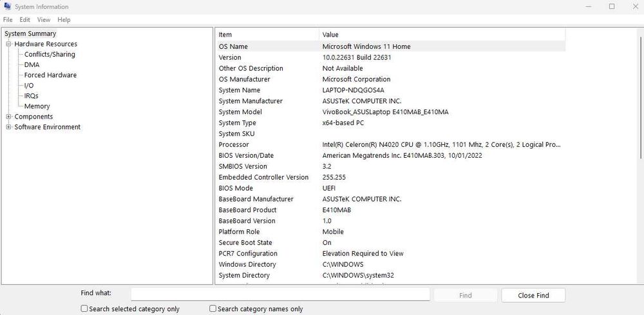644x315 pixels.
Task: Select the System Directory row
Action: [x=391, y=275]
